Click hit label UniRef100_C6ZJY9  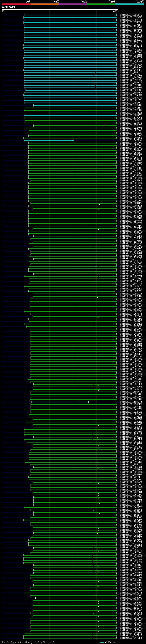[131, 377]
